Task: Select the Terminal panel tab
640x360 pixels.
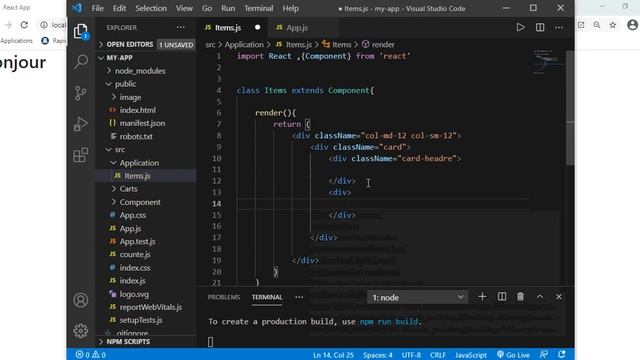Action: point(267,297)
